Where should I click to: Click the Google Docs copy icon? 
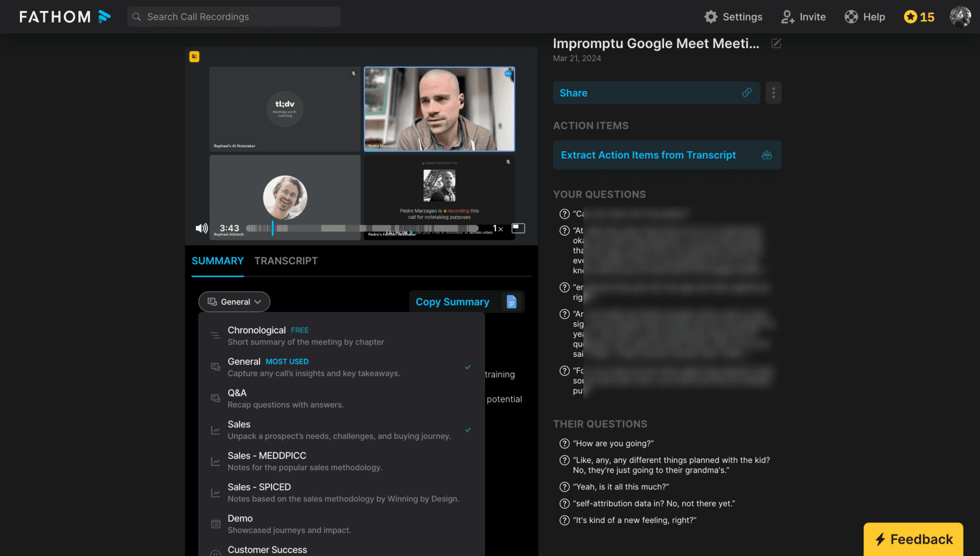point(511,302)
